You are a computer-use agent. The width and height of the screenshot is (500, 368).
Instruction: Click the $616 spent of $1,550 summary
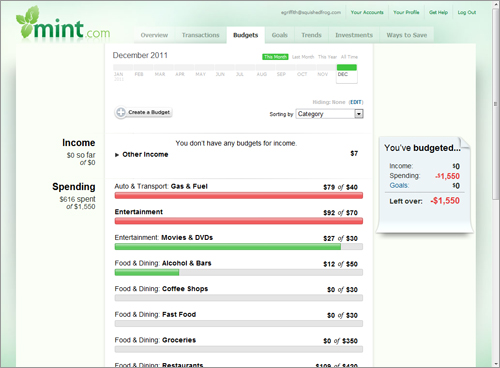pos(77,203)
